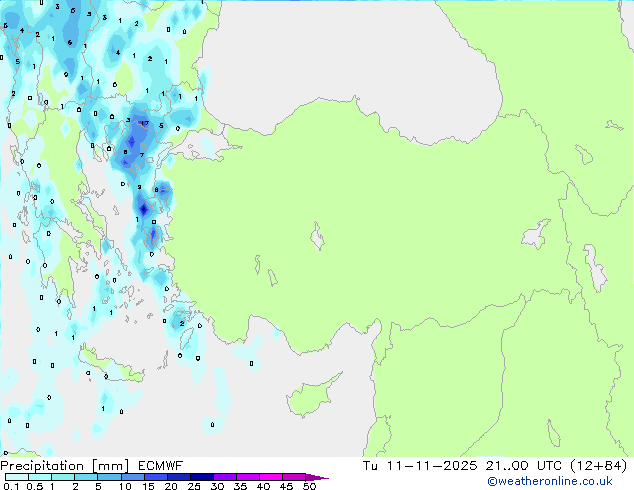The width and height of the screenshot is (634, 490).
Task: Click the 40–45 mm magenta legend swatch
Action: (271, 477)
